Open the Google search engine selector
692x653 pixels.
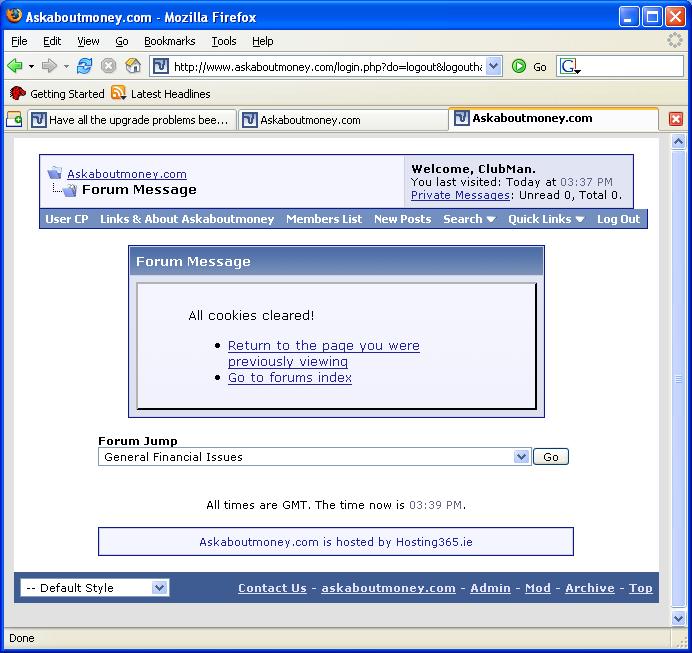click(x=570, y=67)
